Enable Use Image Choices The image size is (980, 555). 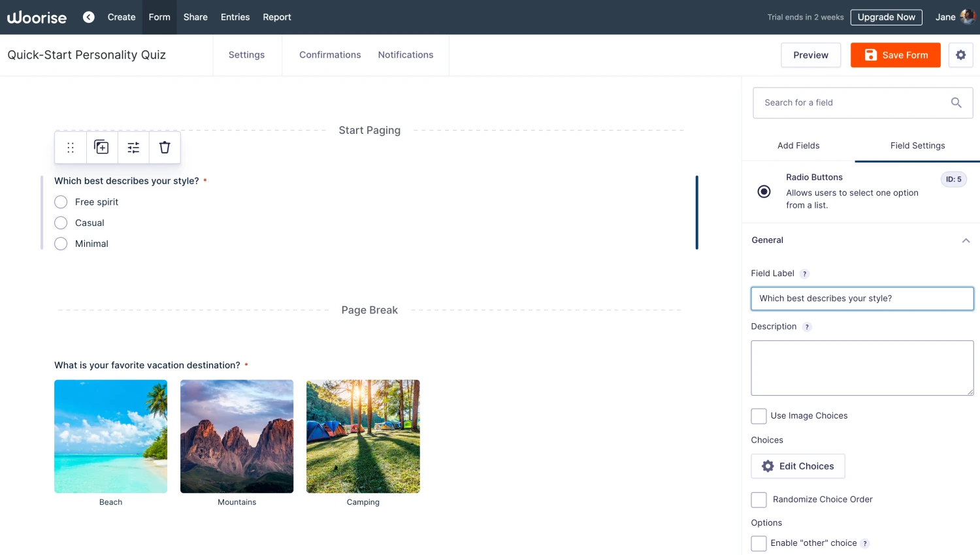[x=759, y=416]
